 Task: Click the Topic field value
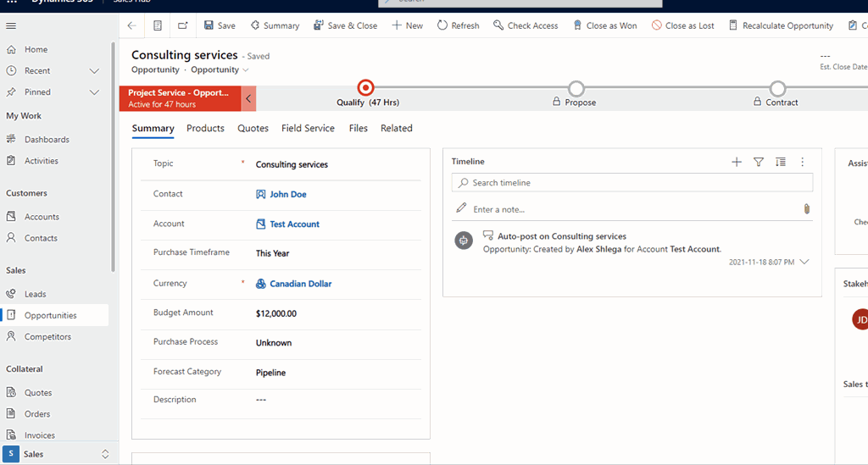click(x=292, y=164)
